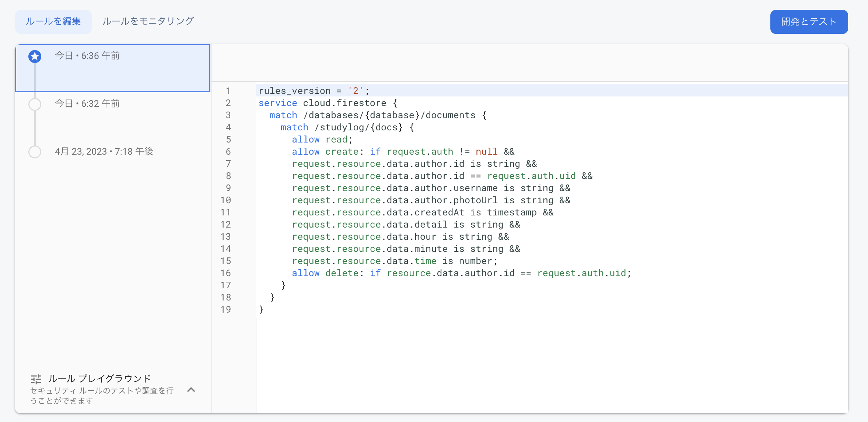
Task: Open the 今日 6:32 午前 history entry
Action: 87,104
